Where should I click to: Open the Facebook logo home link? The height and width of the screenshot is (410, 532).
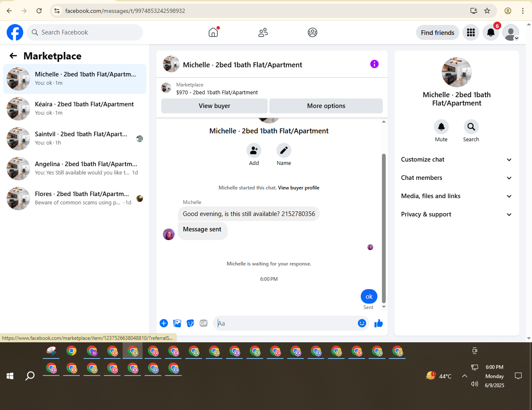tap(15, 32)
